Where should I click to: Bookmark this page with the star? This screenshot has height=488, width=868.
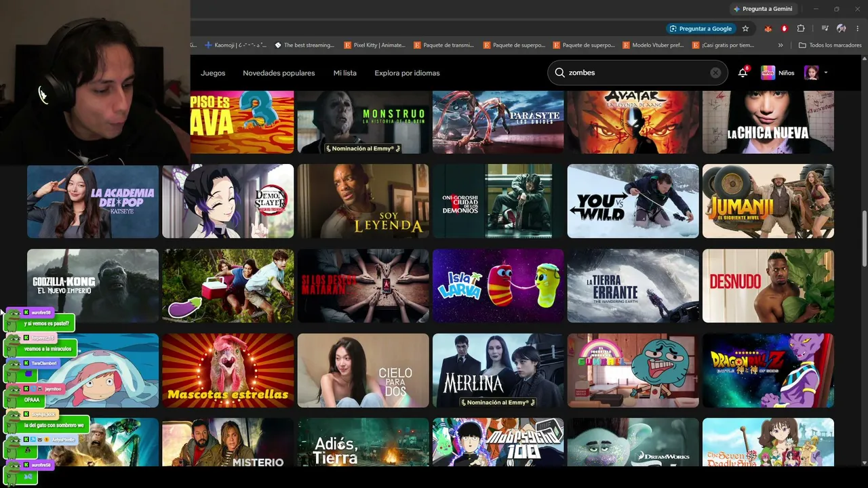point(745,28)
